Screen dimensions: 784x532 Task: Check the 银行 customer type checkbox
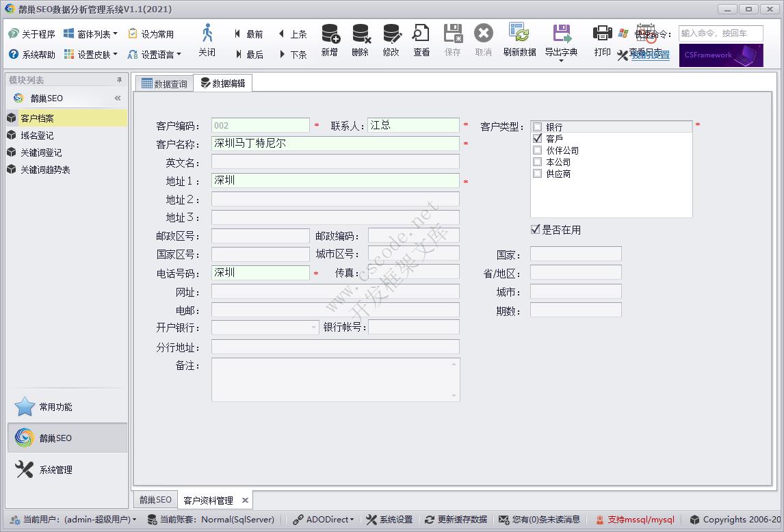pos(537,126)
